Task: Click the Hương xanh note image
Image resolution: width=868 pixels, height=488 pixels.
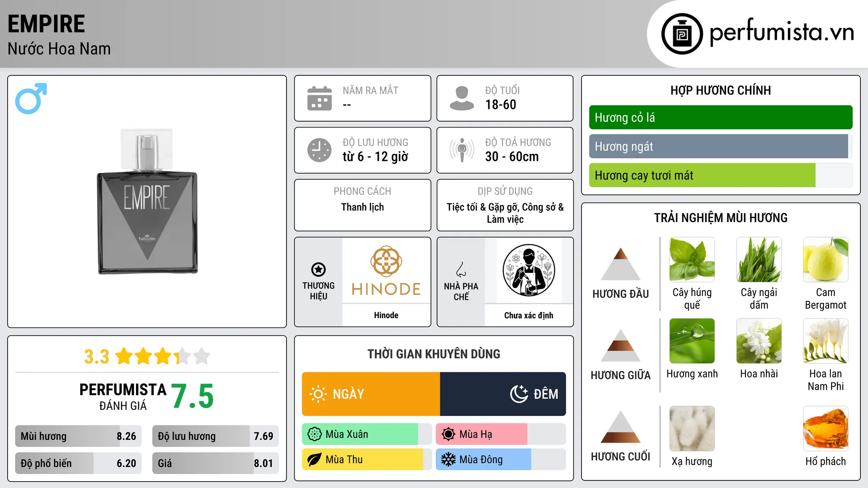Action: coord(692,341)
